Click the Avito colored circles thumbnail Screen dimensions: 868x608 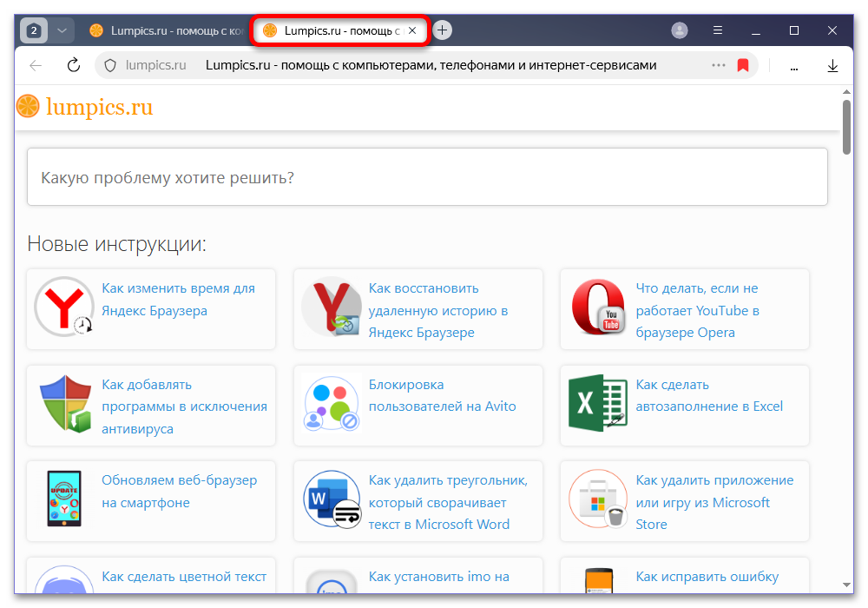pos(332,404)
